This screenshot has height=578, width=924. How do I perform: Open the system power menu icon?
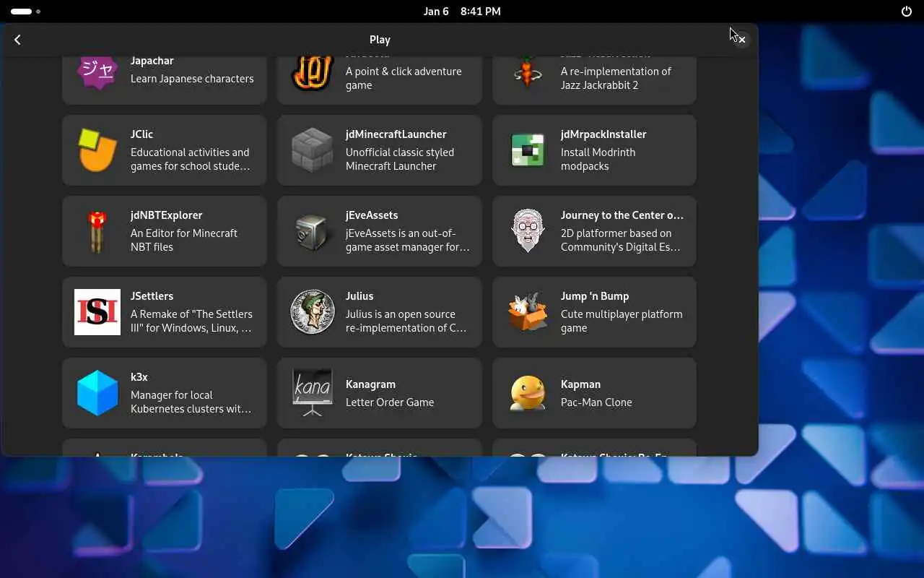tap(907, 12)
